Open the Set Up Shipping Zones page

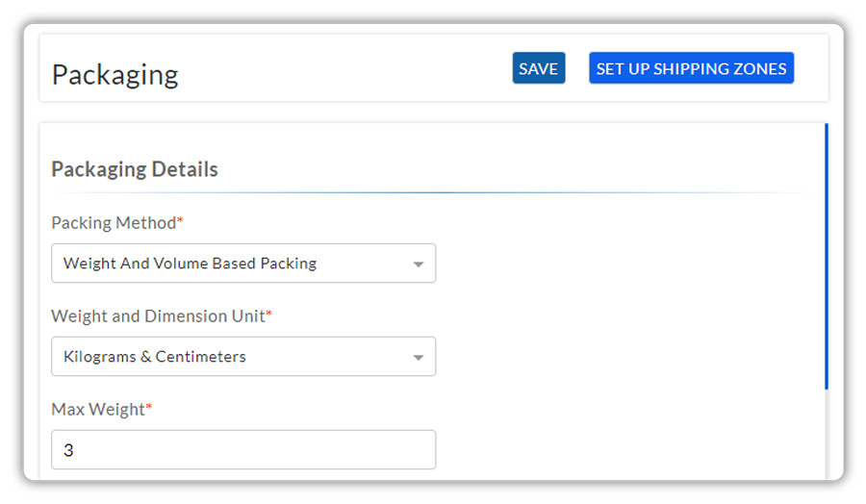pyautogui.click(x=691, y=68)
